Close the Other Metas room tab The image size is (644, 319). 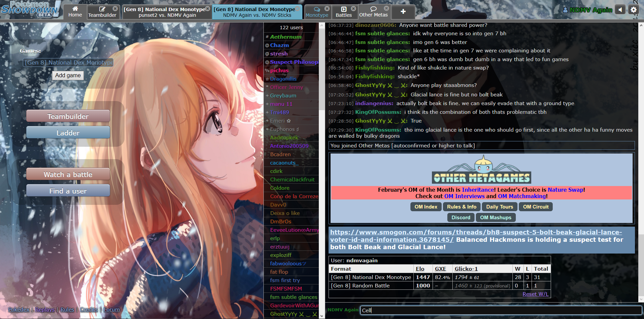coord(387,9)
